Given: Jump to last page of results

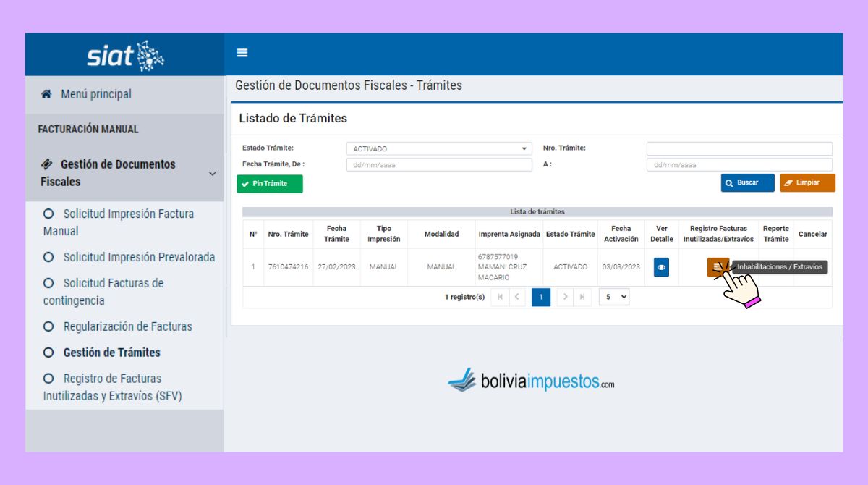Looking at the screenshot, I should pos(582,297).
